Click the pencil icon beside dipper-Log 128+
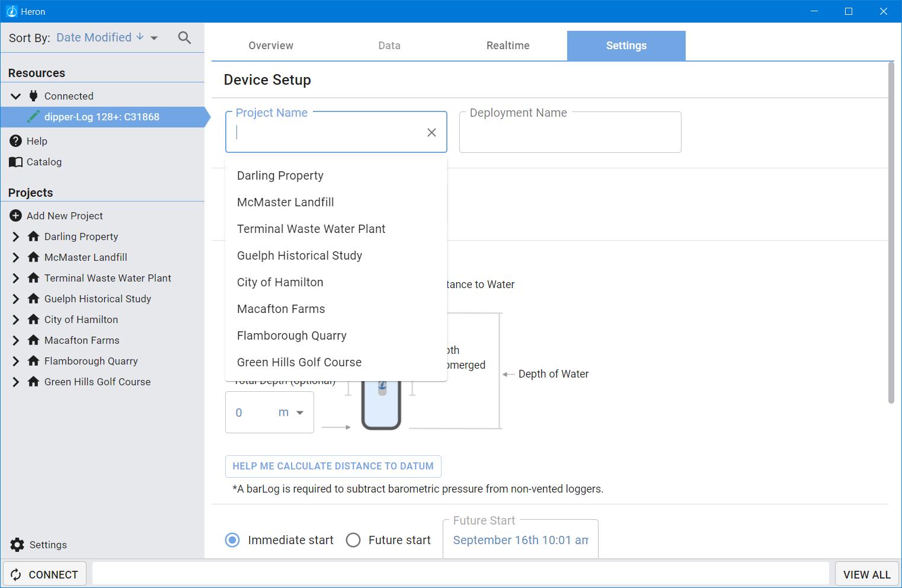The image size is (902, 588). [x=34, y=117]
